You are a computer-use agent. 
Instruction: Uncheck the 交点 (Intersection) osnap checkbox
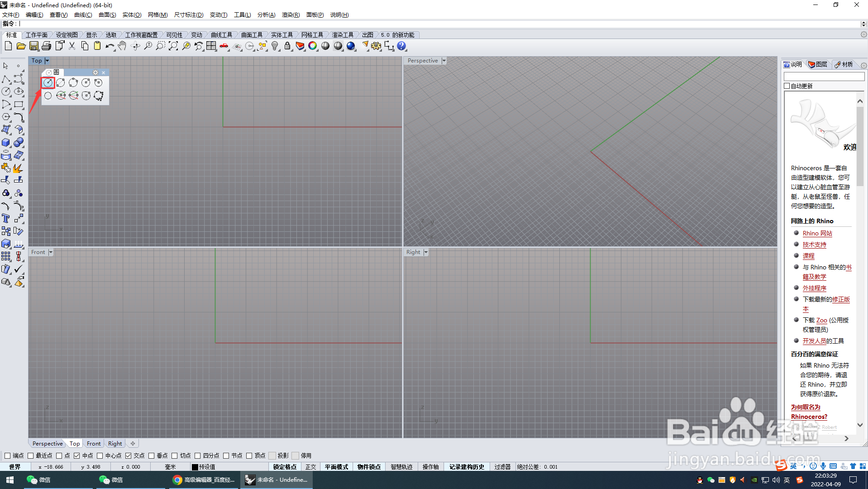pyautogui.click(x=129, y=455)
